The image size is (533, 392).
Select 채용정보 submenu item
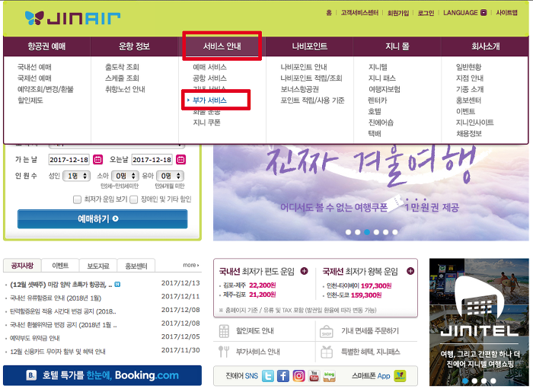click(469, 133)
